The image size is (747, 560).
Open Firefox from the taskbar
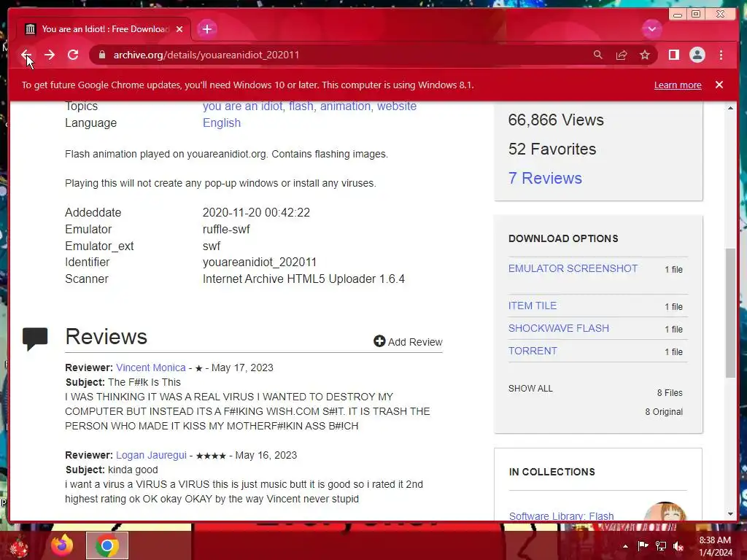tap(63, 545)
